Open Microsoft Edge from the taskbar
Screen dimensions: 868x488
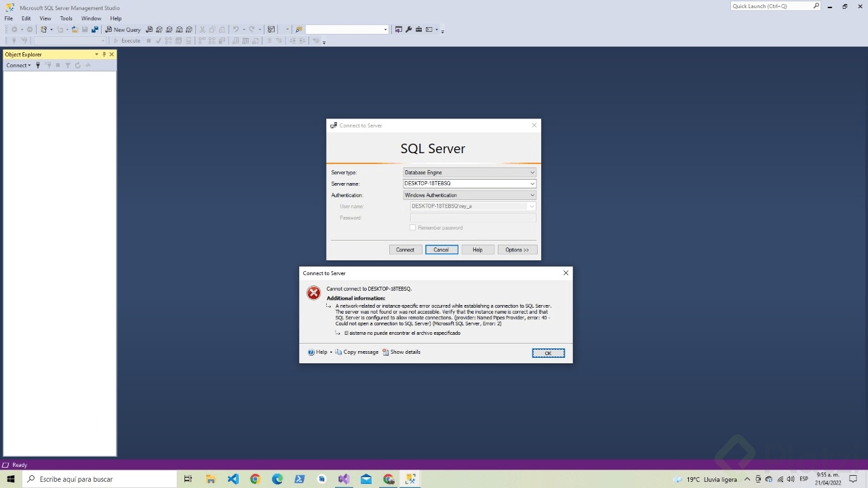[277, 479]
